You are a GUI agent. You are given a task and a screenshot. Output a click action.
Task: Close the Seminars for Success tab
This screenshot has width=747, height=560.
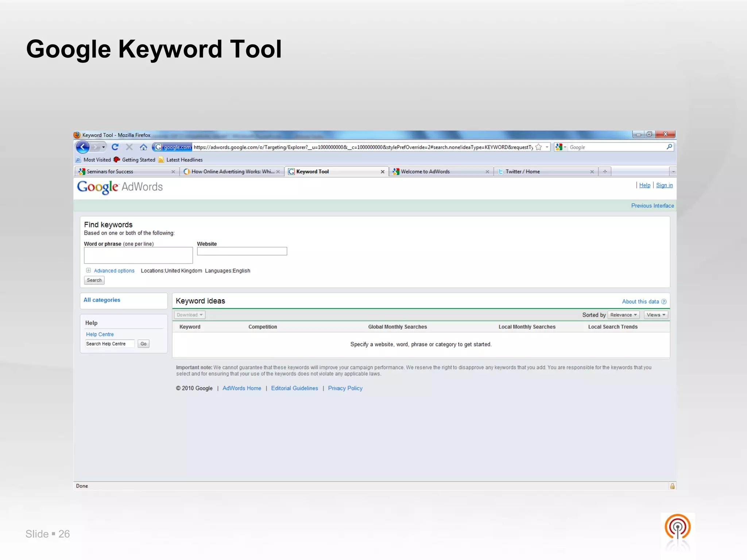173,172
